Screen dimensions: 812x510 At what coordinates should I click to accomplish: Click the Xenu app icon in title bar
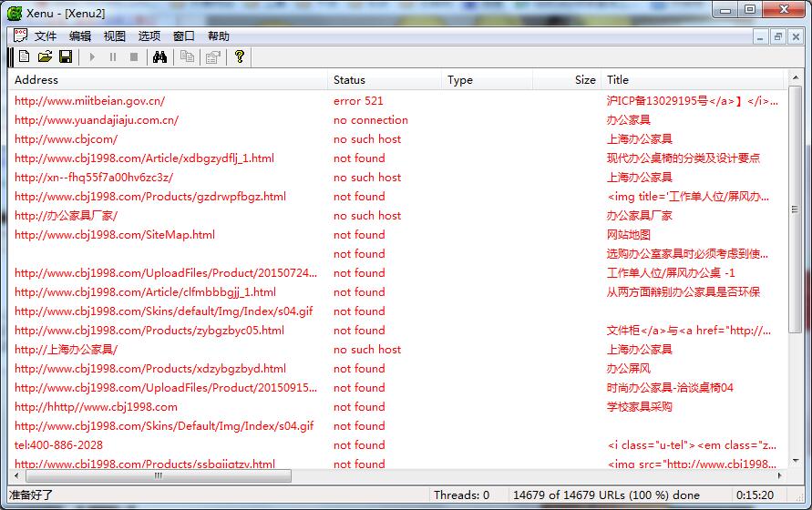click(15, 13)
